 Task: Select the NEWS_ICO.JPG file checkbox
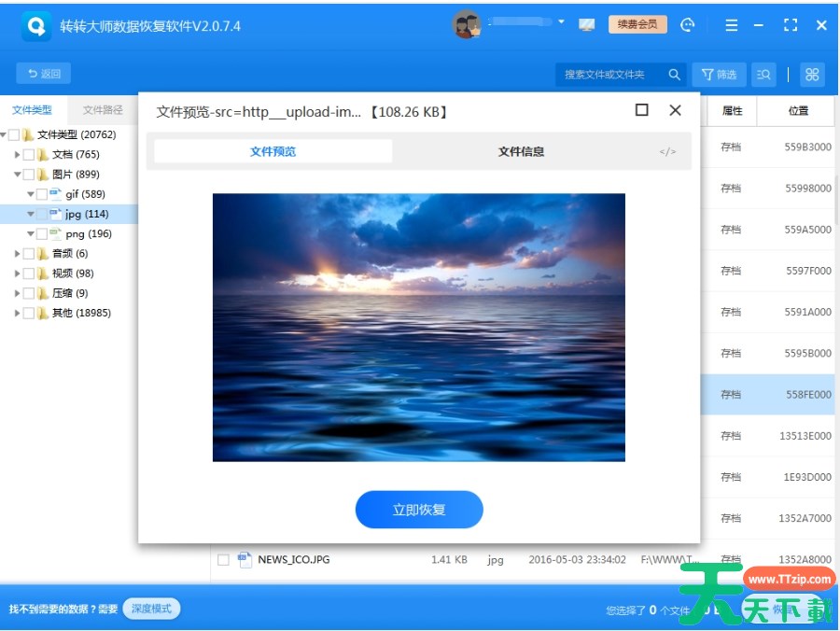coord(223,560)
